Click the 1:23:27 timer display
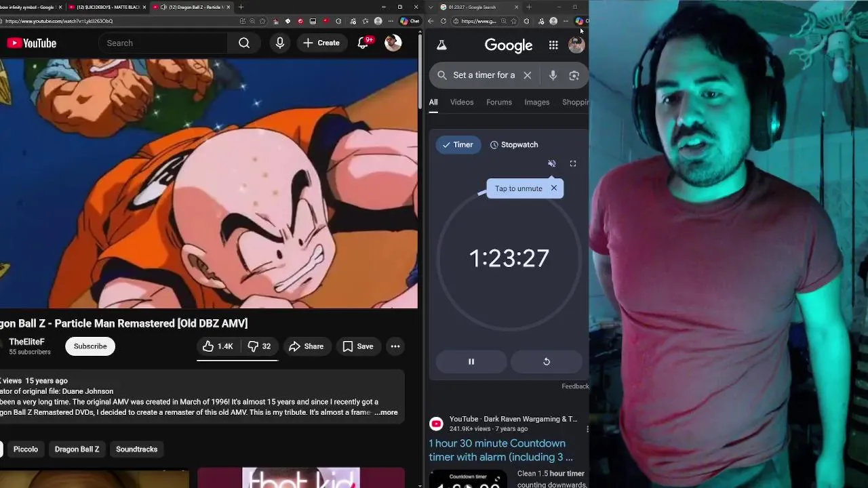The height and width of the screenshot is (488, 868). [509, 258]
